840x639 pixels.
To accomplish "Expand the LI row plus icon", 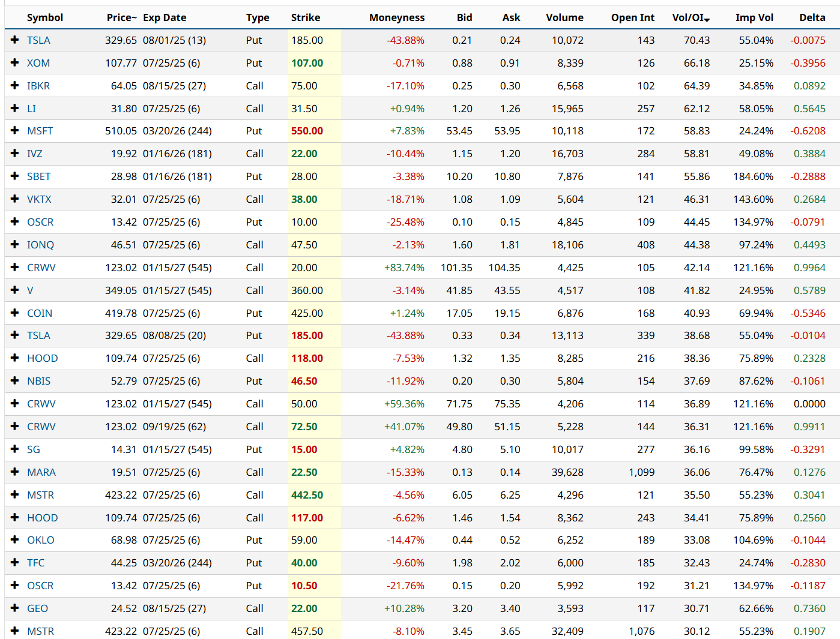I will [15, 108].
